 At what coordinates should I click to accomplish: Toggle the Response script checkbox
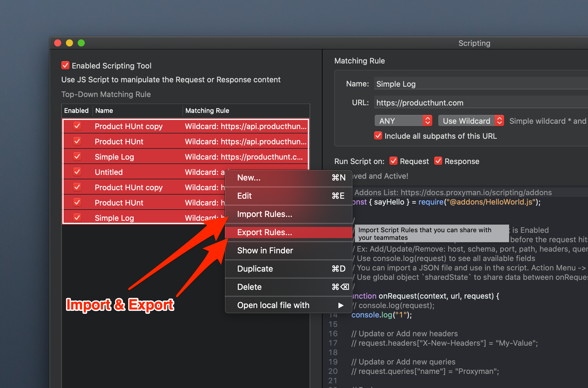coord(438,161)
